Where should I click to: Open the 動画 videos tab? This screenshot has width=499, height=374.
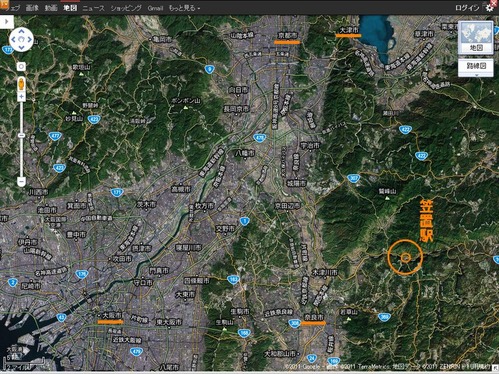coord(51,8)
